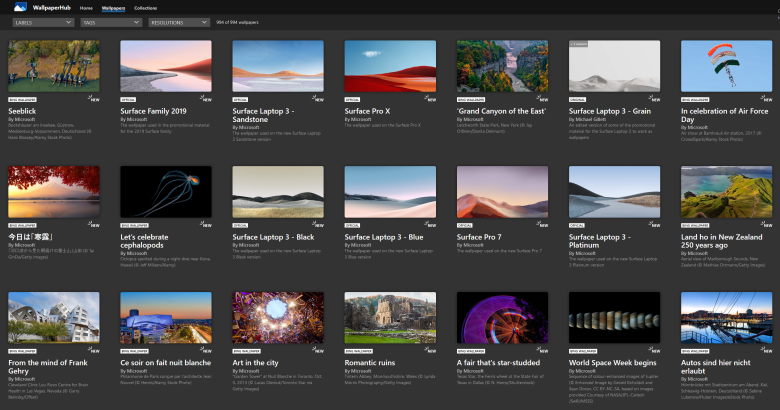
Task: Click the OFFICIAL label on Surface Pro 7 card
Action: (x=464, y=225)
